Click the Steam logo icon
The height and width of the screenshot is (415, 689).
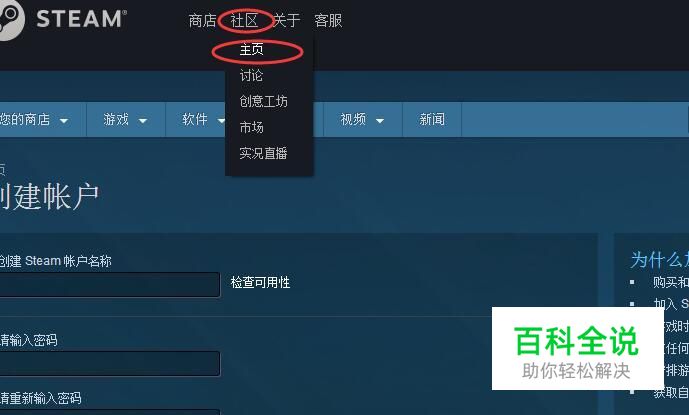[x=10, y=18]
